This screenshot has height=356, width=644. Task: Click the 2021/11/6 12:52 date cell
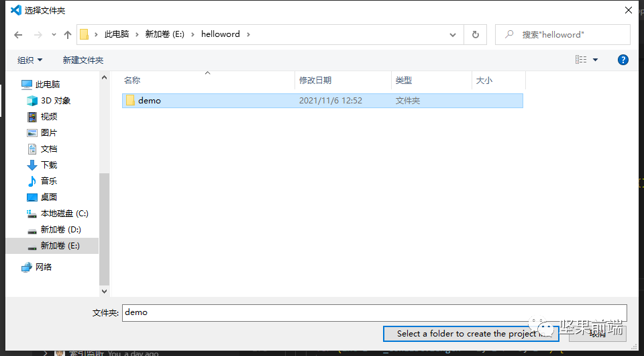point(331,101)
